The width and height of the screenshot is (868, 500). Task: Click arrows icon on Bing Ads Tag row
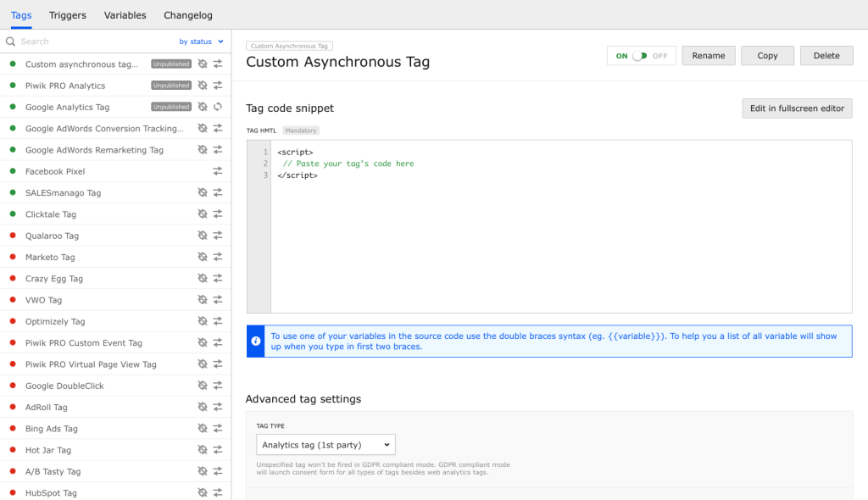click(x=218, y=429)
